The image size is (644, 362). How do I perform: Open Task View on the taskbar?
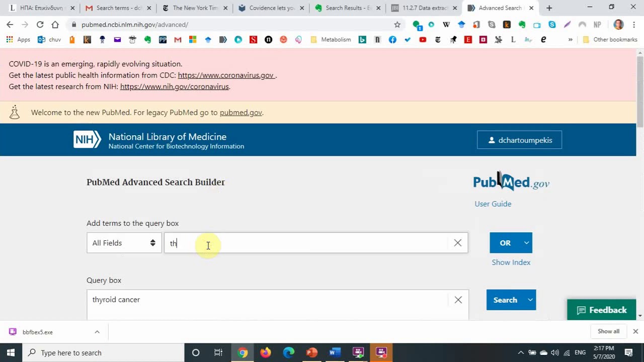(218, 352)
